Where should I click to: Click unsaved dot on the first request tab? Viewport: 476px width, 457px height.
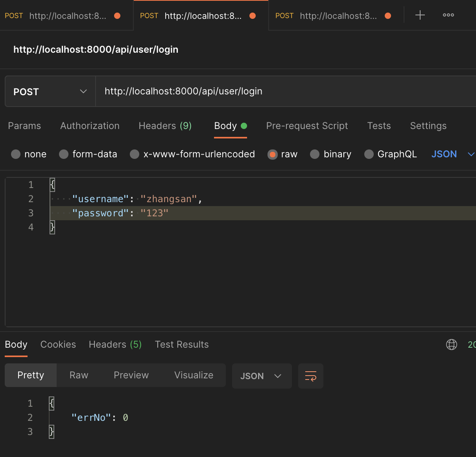coord(117,16)
